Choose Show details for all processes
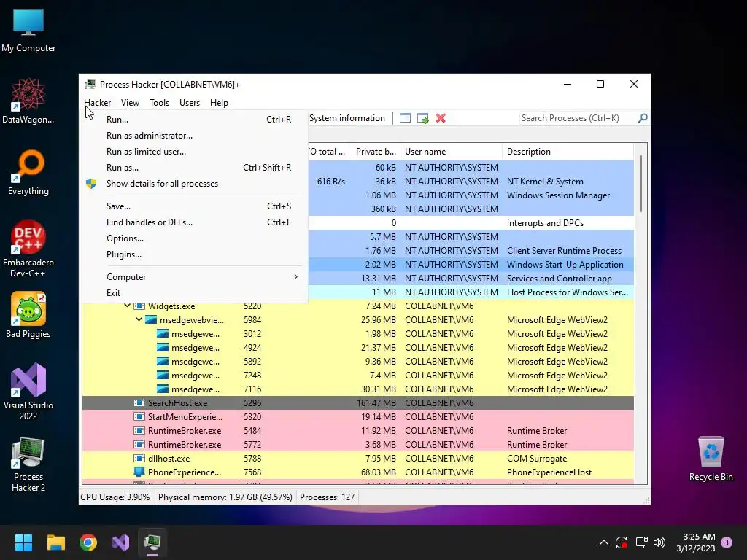This screenshot has width=747, height=560. pos(194,184)
